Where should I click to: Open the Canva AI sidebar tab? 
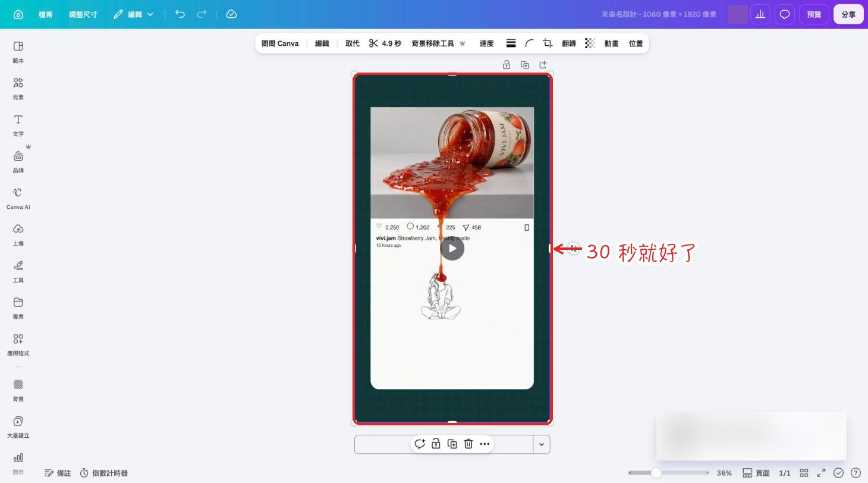coord(18,199)
